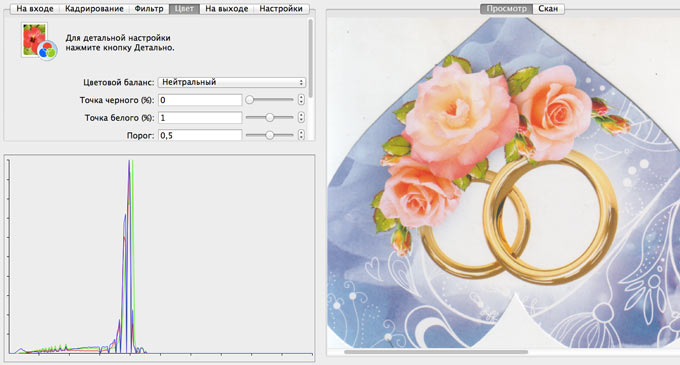Click the Порог slider handle
Image resolution: width=680 pixels, height=365 pixels.
click(270, 135)
